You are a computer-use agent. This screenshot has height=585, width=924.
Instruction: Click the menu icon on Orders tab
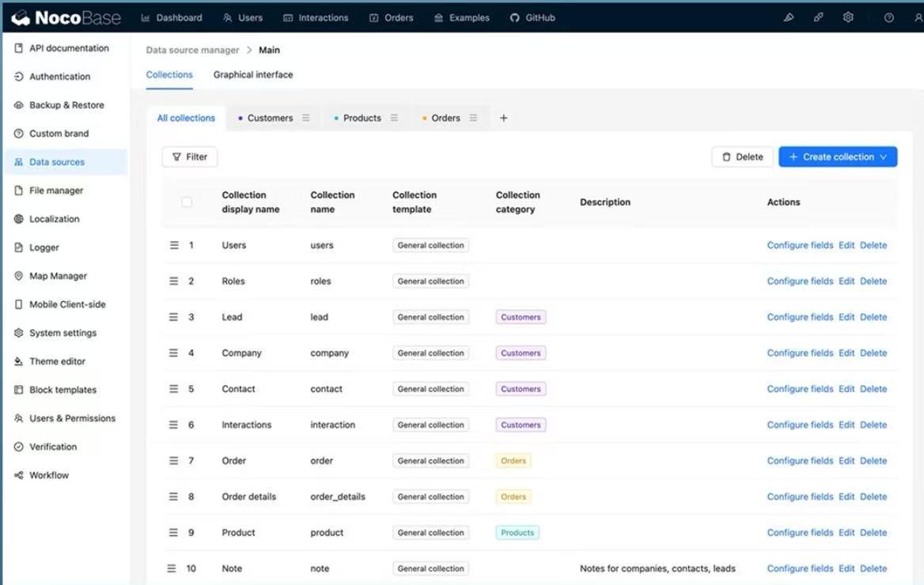(x=473, y=118)
